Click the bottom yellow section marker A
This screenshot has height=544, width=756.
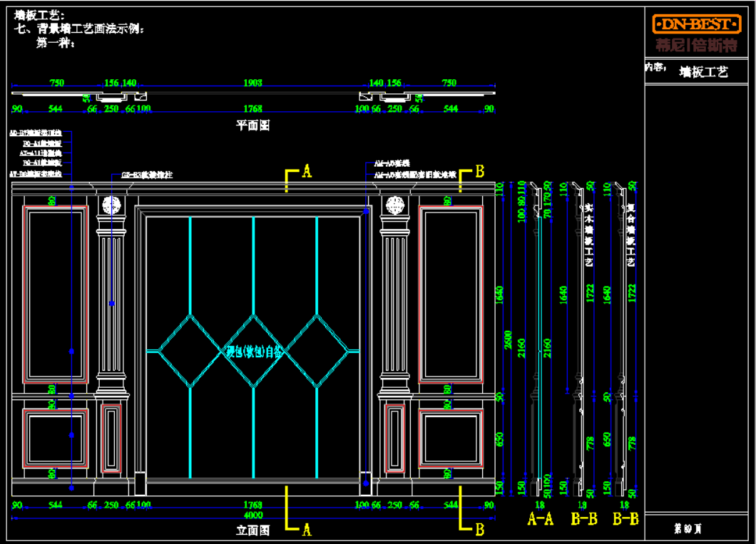[x=307, y=529]
